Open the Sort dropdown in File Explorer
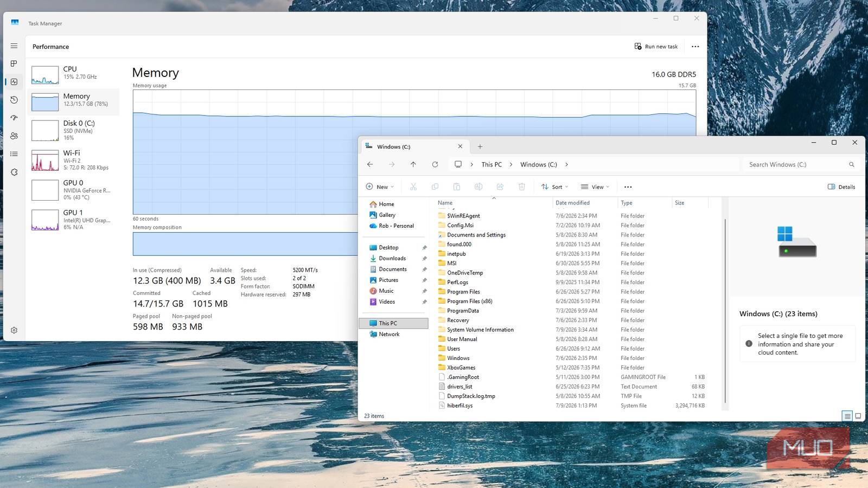Image resolution: width=868 pixels, height=488 pixels. point(554,187)
